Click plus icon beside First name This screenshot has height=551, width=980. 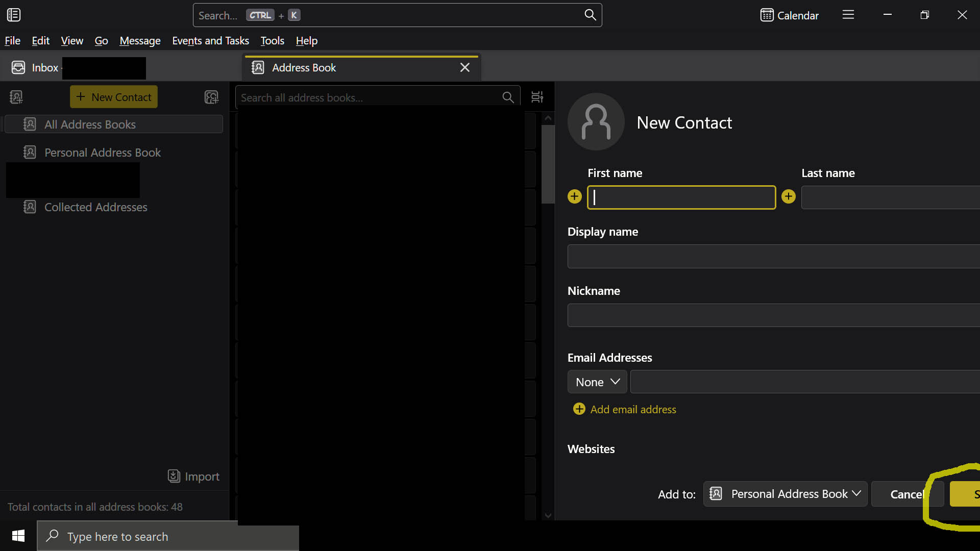click(575, 196)
